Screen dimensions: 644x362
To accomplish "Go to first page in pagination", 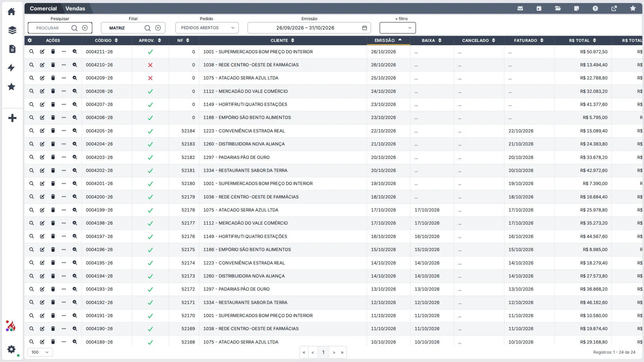I will [304, 352].
